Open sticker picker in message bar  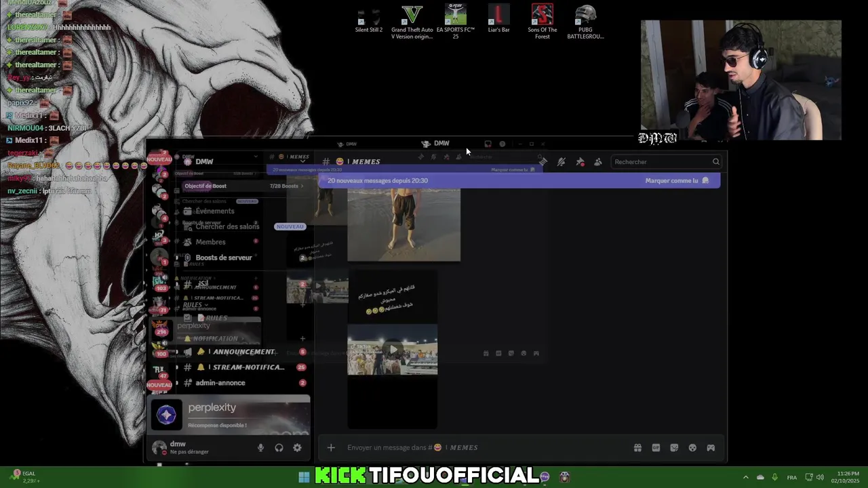pyautogui.click(x=674, y=447)
